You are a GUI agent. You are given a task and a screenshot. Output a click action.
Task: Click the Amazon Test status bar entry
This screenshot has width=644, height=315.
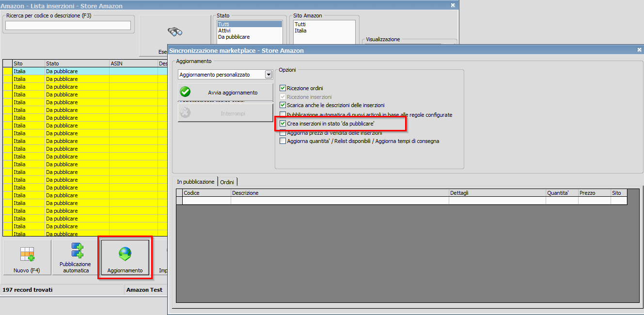click(x=144, y=290)
